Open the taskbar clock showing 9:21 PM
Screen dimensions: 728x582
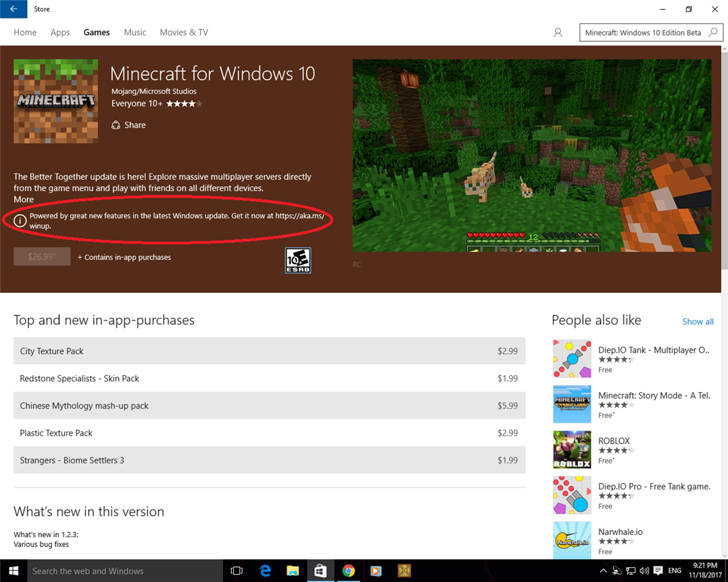705,571
